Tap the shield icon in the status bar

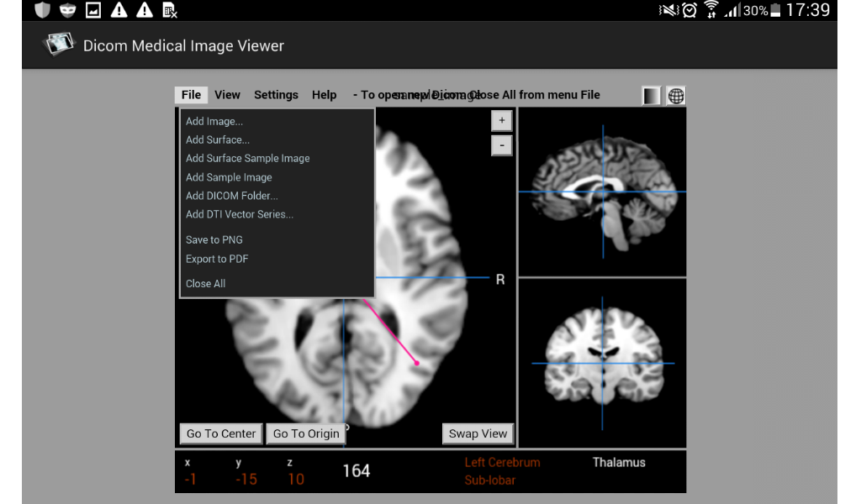coord(40,10)
